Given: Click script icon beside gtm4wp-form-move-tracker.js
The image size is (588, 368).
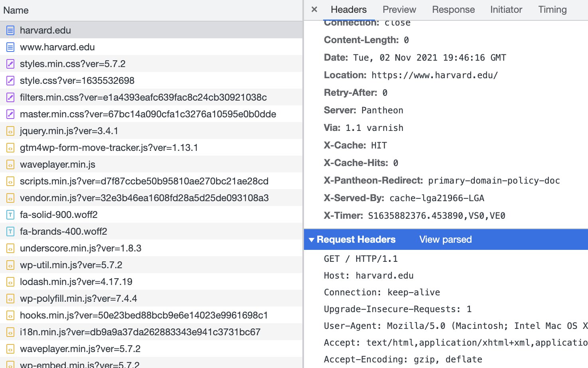Looking at the screenshot, I should point(10,148).
